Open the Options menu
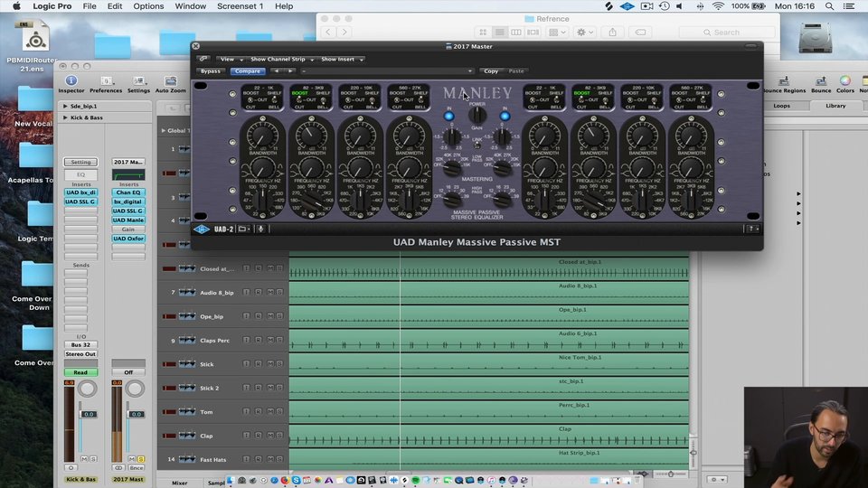Image resolution: width=868 pixels, height=488 pixels. coord(148,6)
